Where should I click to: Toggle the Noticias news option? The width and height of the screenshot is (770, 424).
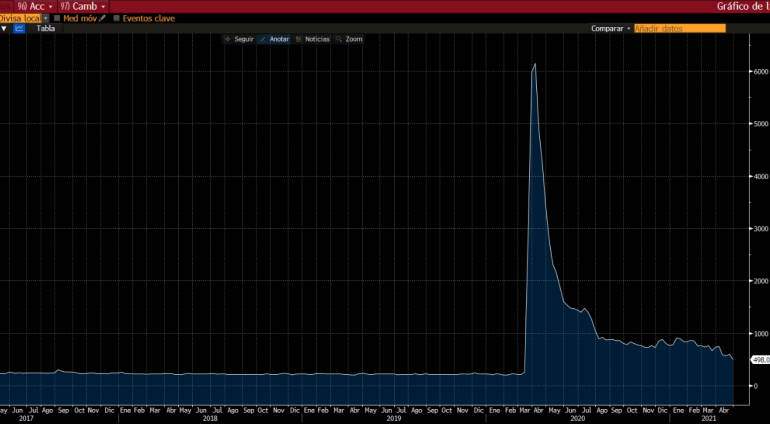[313, 39]
